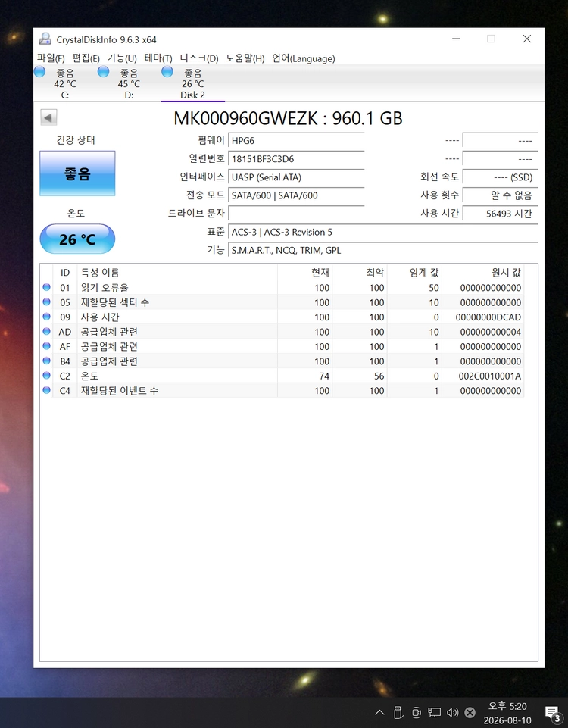The height and width of the screenshot is (728, 568).
Task: Click the 현재 column header
Action: coord(305,273)
